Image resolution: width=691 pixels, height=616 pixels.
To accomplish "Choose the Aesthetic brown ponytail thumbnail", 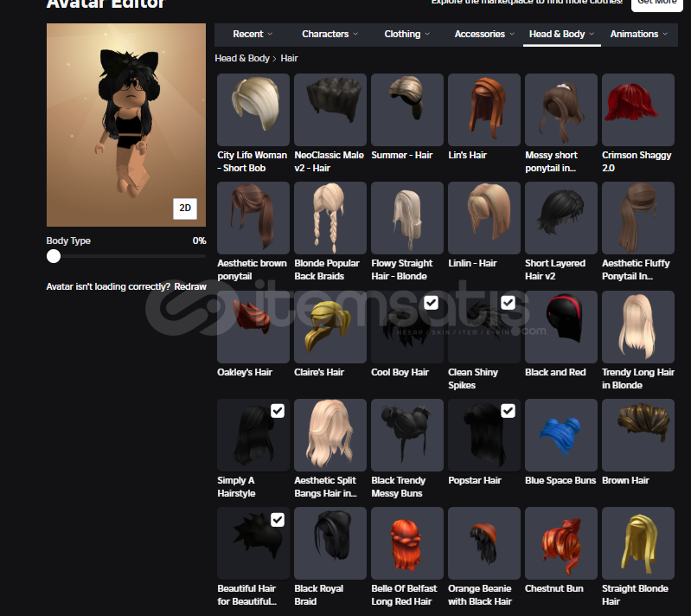I will 253,218.
